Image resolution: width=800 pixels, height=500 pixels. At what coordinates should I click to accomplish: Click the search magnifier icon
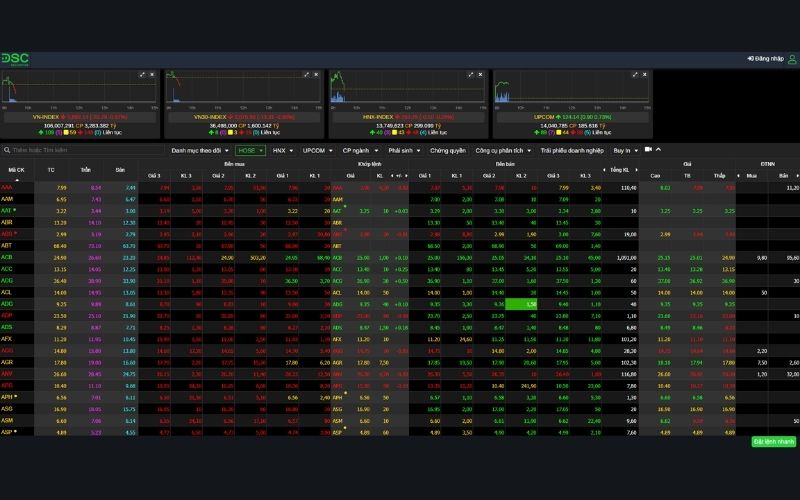coord(7,150)
